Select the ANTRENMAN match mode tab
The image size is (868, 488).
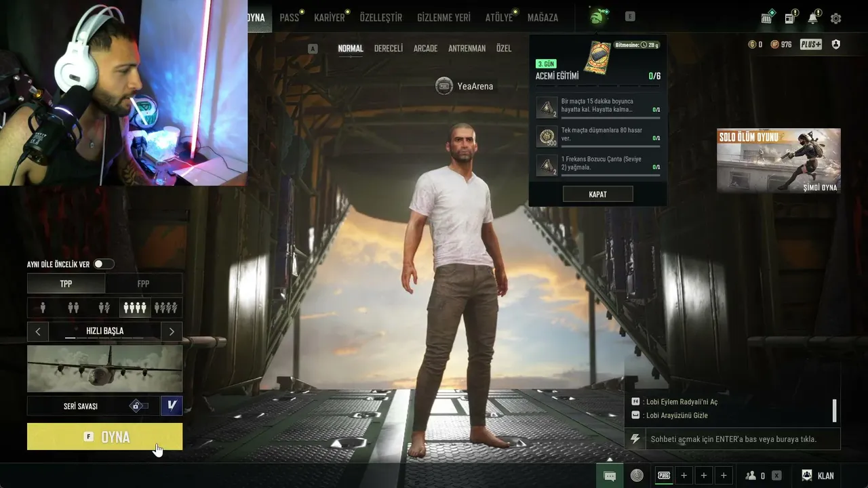pos(467,49)
